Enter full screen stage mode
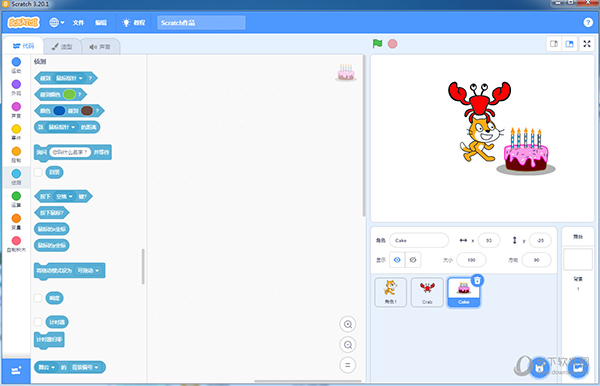This screenshot has height=386, width=600. tap(587, 44)
